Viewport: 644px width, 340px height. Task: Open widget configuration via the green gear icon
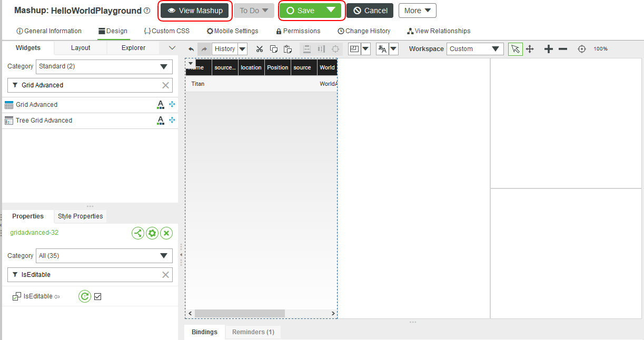pyautogui.click(x=152, y=233)
